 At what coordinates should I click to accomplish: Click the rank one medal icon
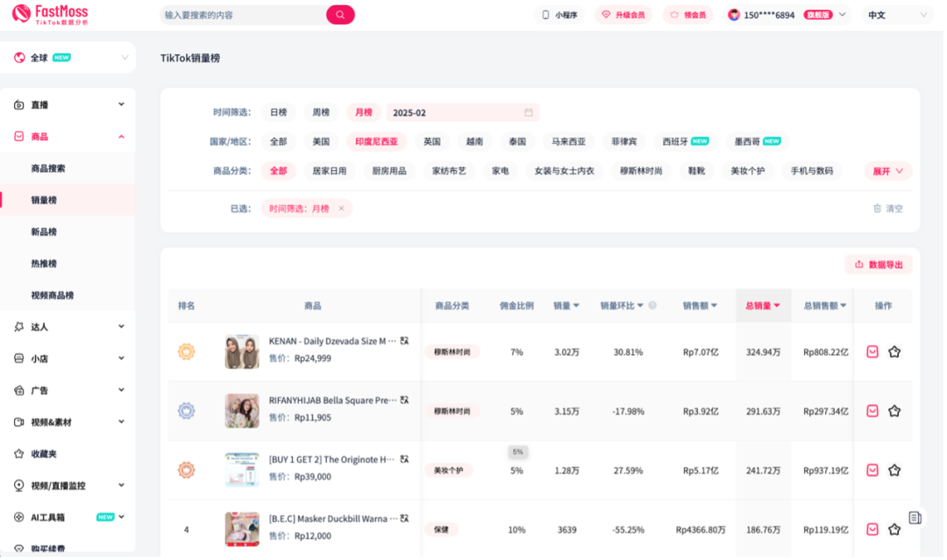pyautogui.click(x=186, y=351)
